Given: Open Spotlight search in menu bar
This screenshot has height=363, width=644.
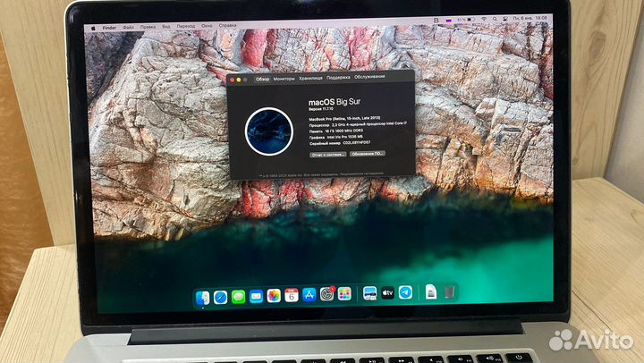Looking at the screenshot, I should pyautogui.click(x=495, y=19).
